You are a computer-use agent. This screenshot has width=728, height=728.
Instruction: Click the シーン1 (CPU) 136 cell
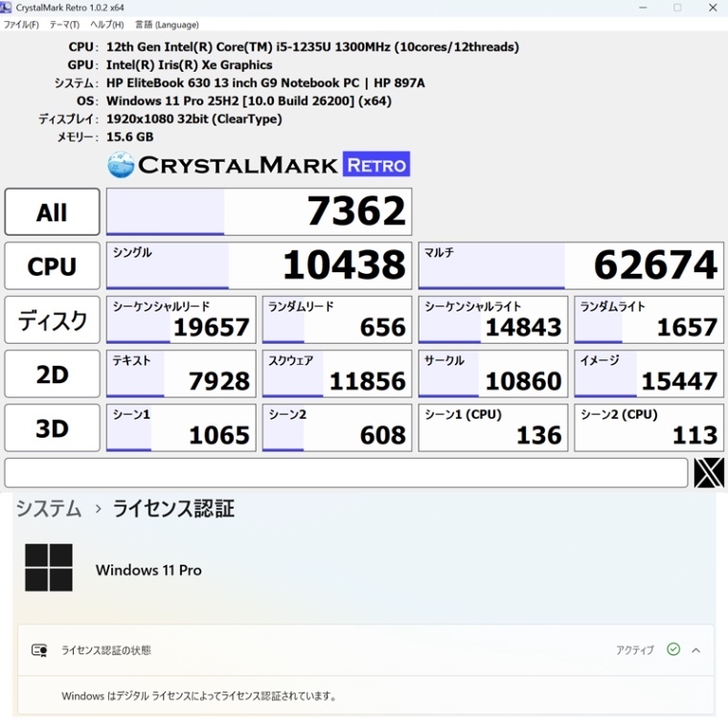click(493, 427)
